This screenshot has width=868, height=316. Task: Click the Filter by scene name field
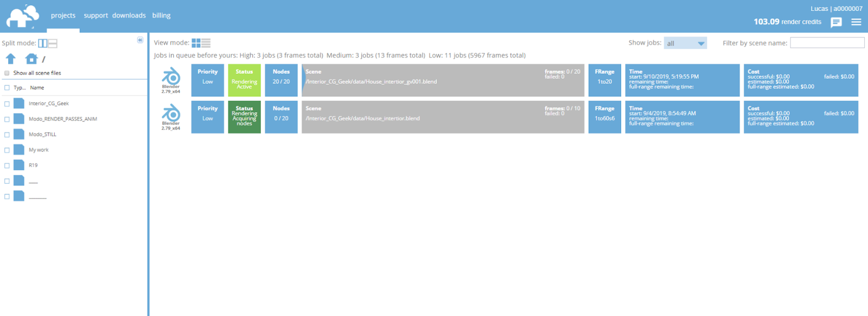click(827, 43)
